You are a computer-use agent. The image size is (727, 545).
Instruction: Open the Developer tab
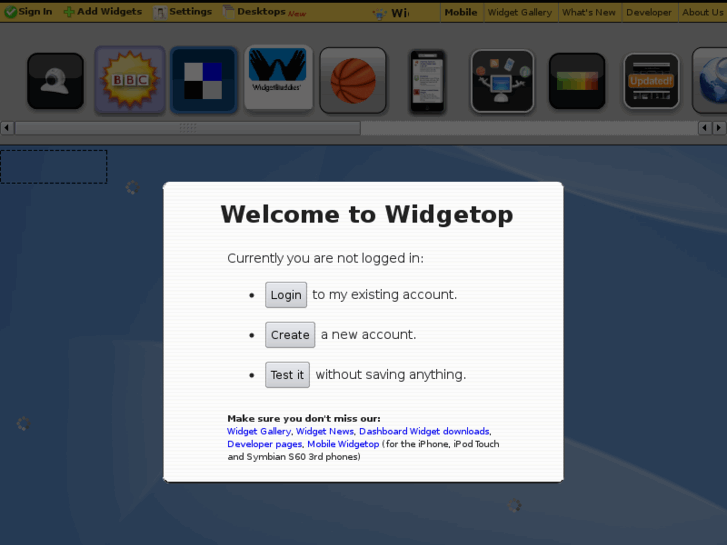pyautogui.click(x=649, y=13)
